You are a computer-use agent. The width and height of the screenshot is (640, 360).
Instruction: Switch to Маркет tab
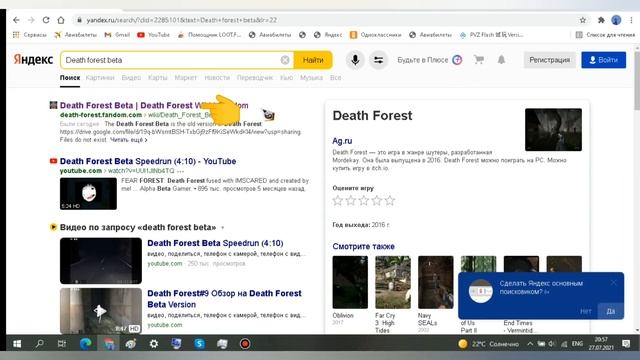click(x=186, y=77)
